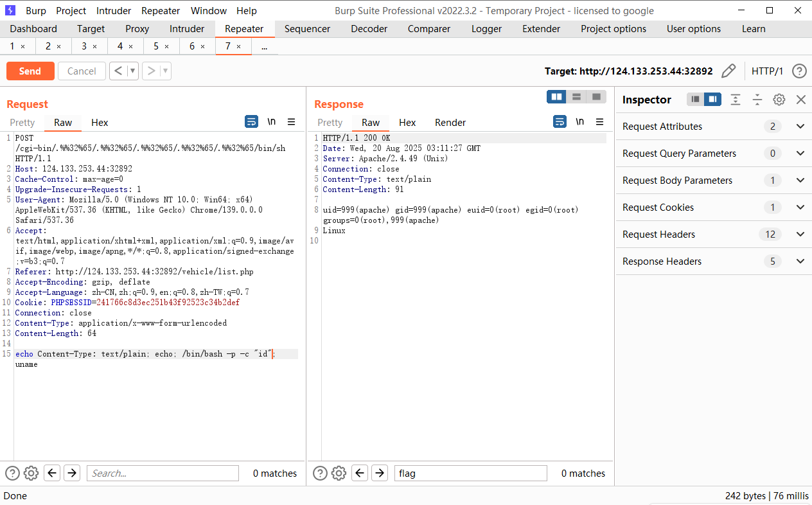The width and height of the screenshot is (812, 505).
Task: Collapse all Inspector sections
Action: (757, 100)
